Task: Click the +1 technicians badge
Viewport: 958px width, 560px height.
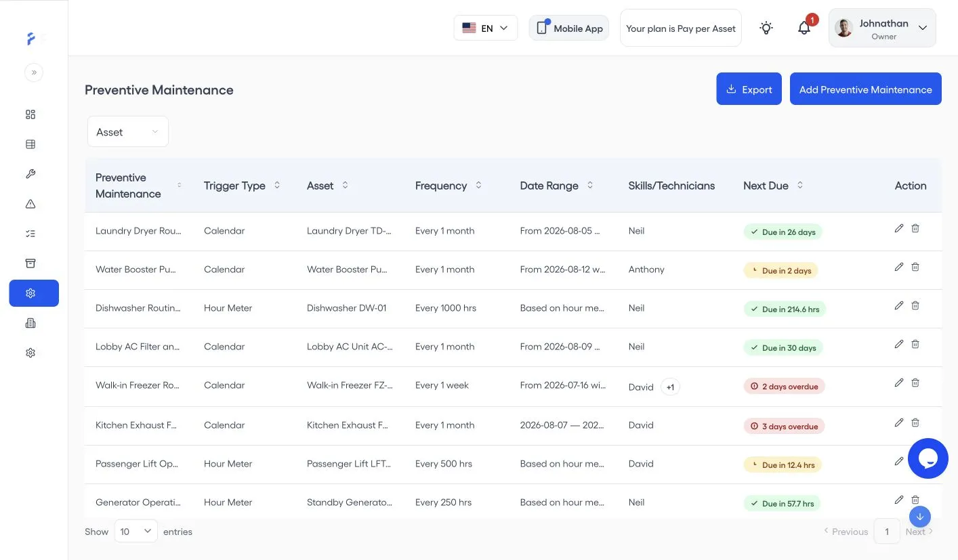Action: point(670,387)
